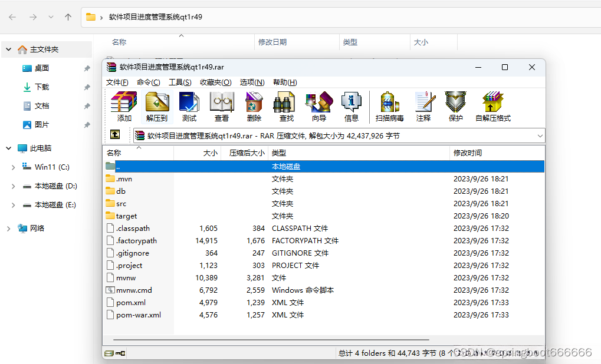Click the disk icon in WinRAR status bar
The image size is (601, 364).
tap(109, 353)
